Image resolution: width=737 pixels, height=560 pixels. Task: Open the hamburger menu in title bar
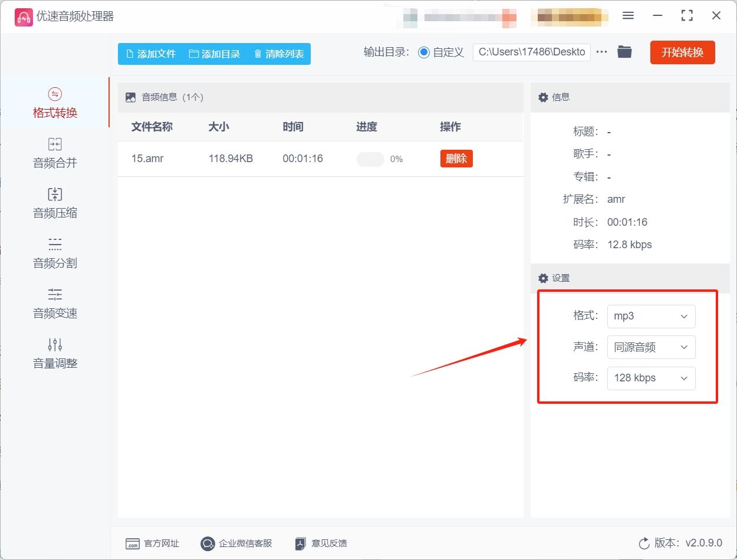tap(628, 15)
